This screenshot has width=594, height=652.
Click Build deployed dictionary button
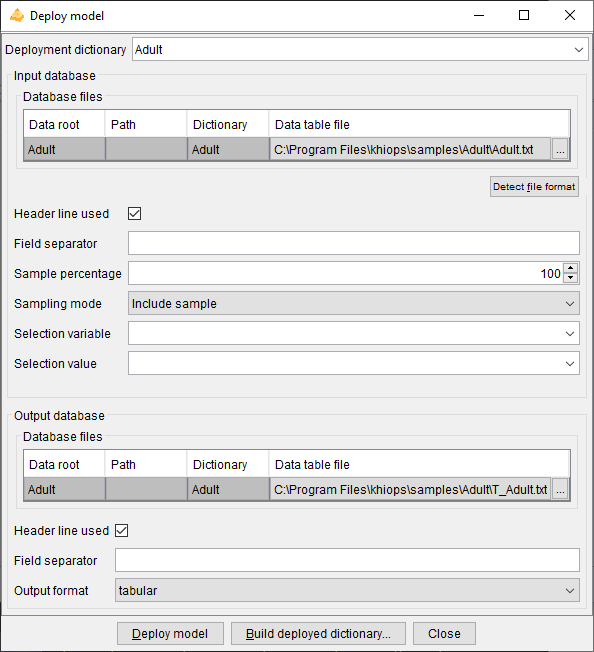click(x=318, y=634)
